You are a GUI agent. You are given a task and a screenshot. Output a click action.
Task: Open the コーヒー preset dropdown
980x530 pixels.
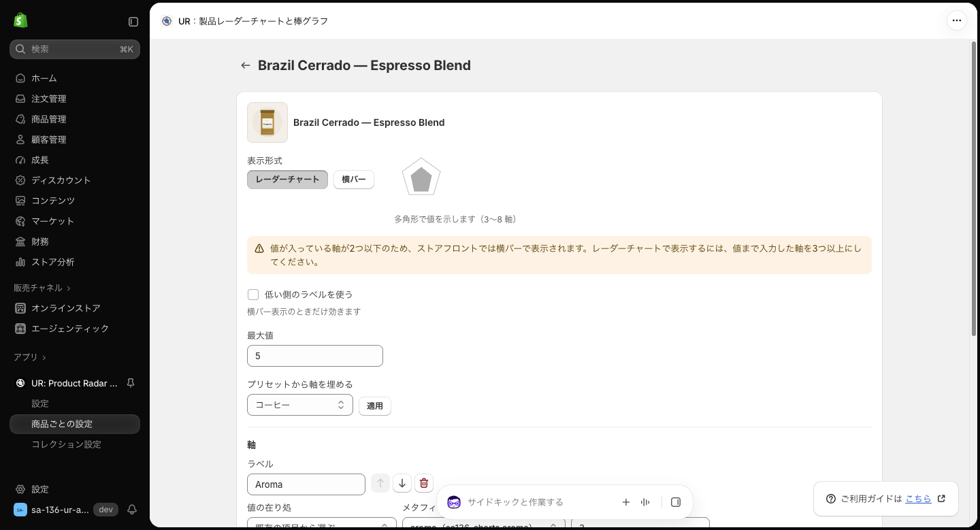pos(300,405)
